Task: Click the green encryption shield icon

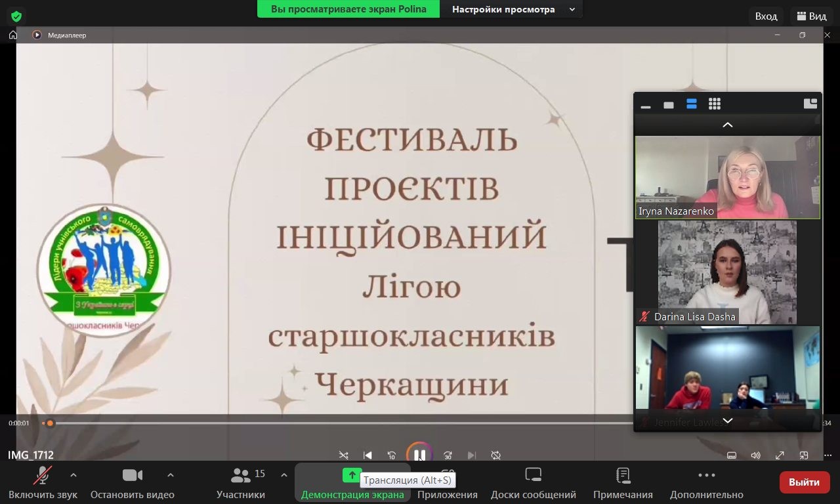Action: pos(16,16)
